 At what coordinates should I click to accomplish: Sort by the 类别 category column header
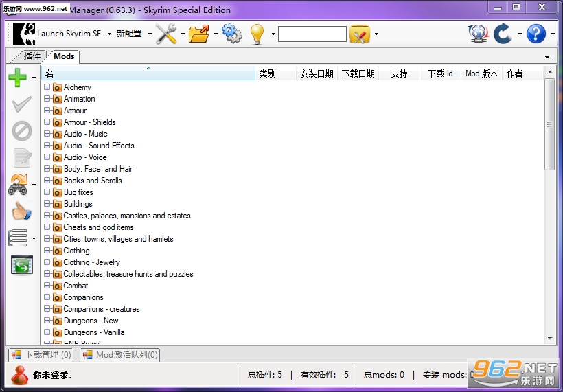[x=275, y=73]
